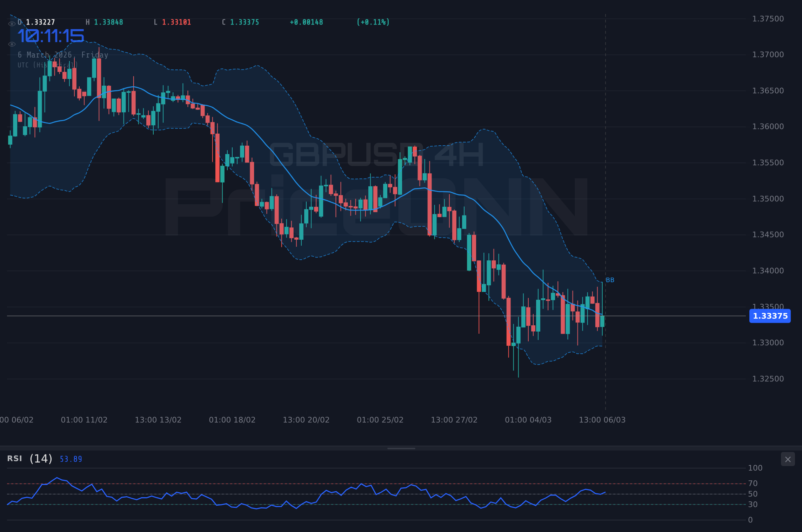Screen dimensions: 802x532
Task: Click the open price 1.33227
Action: coord(40,22)
